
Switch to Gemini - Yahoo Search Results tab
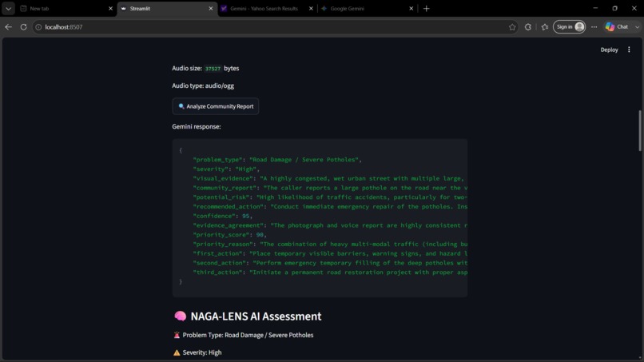[x=267, y=8]
